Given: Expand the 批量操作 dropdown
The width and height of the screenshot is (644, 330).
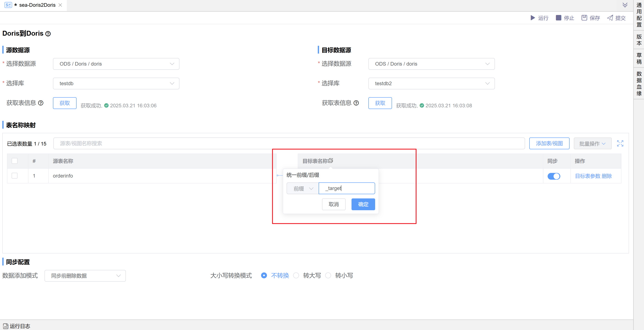Looking at the screenshot, I should point(592,144).
